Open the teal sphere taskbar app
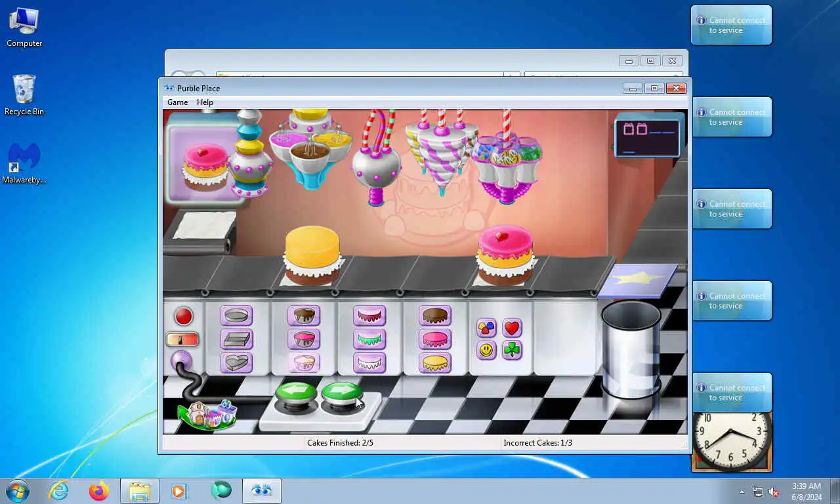This screenshot has height=504, width=840. [221, 490]
